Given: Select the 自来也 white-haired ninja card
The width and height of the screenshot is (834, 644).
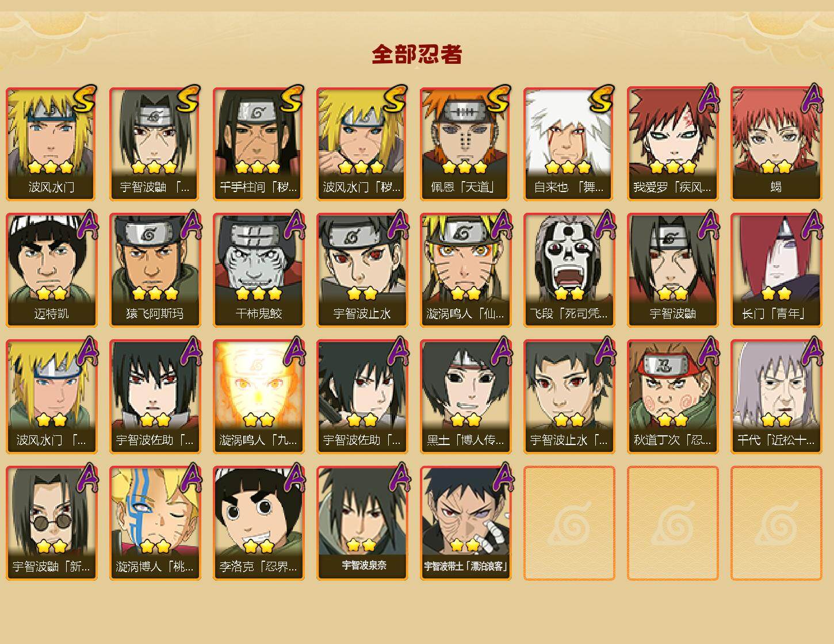Looking at the screenshot, I should [x=569, y=143].
